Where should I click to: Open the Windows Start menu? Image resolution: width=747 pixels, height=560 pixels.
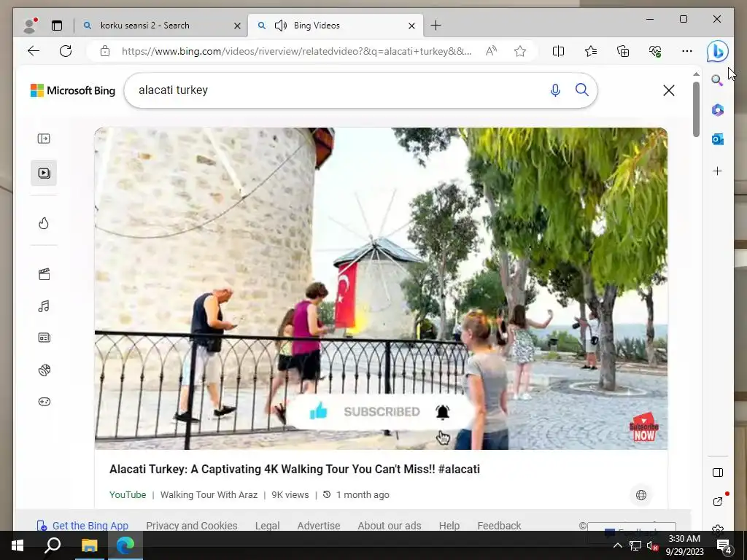18,545
